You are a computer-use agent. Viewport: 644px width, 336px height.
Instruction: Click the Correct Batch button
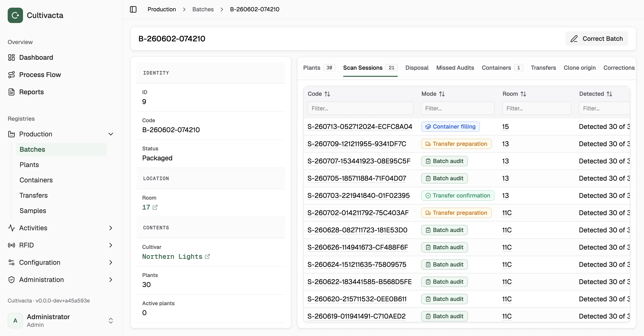(596, 39)
